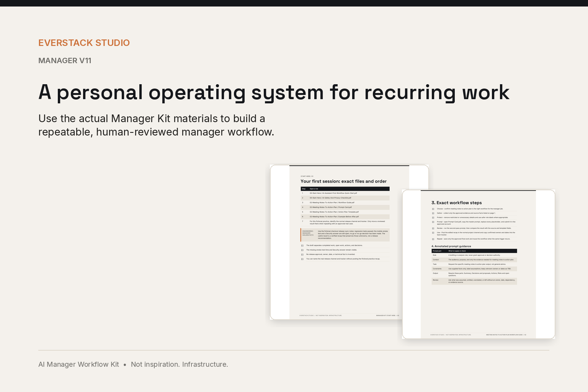Screen dimensions: 588x392
Task: Click row 'Prompt-Card.pdf' in the step table
Action: tap(345, 207)
